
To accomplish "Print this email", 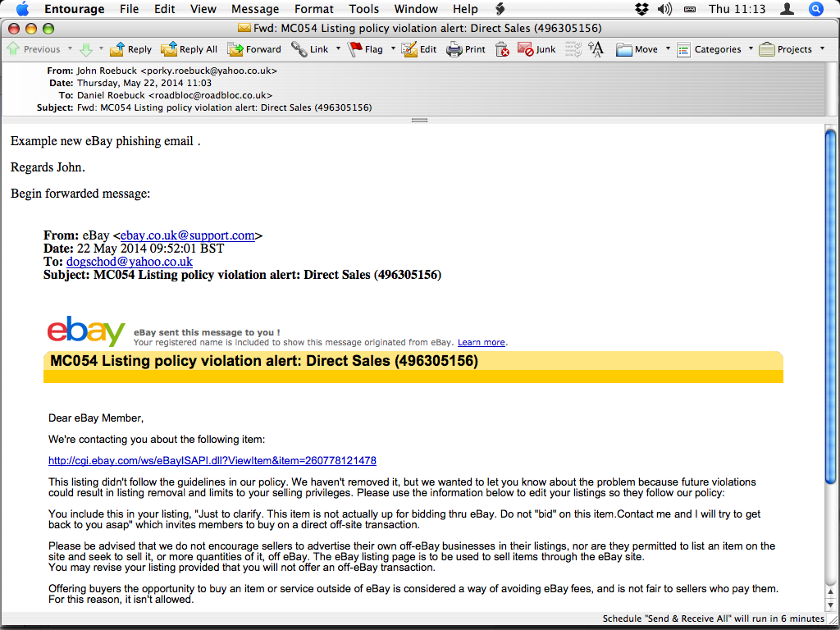I will (466, 49).
